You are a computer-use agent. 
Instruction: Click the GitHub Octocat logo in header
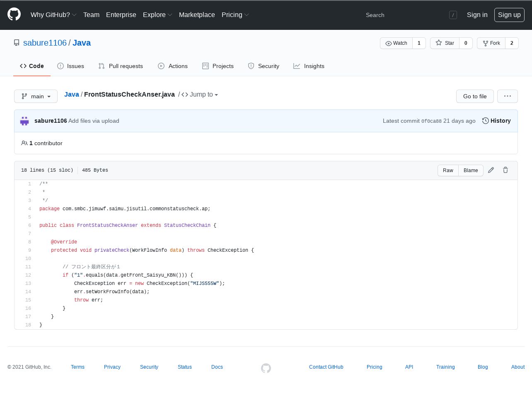(14, 15)
